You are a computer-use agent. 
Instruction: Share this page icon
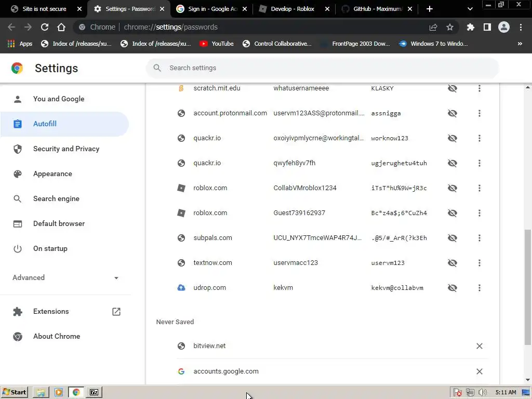tap(433, 27)
